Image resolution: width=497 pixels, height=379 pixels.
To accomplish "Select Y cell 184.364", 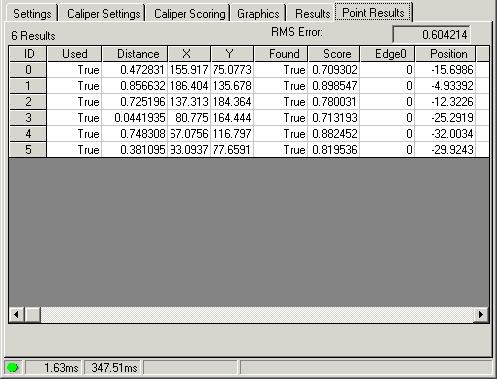I will coord(232,102).
